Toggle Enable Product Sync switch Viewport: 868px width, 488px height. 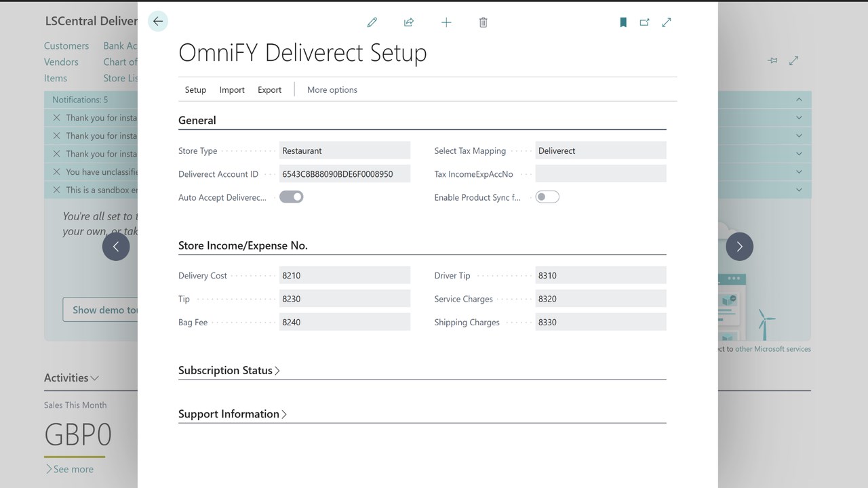(547, 197)
